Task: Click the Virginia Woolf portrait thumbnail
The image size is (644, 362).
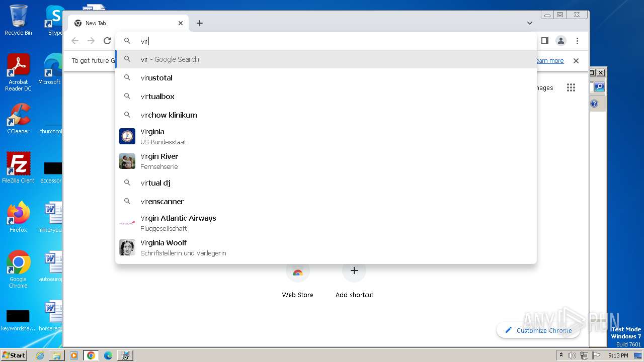Action: (x=127, y=247)
